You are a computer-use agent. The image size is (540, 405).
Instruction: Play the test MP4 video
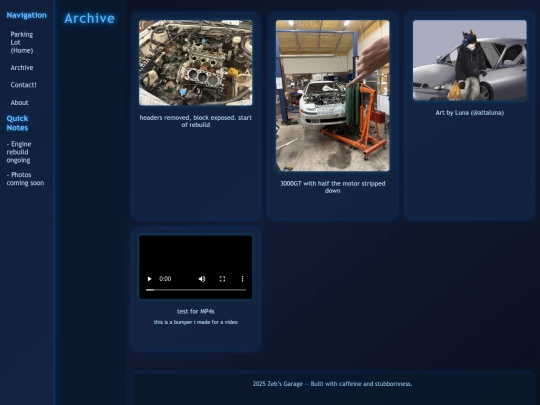point(149,279)
